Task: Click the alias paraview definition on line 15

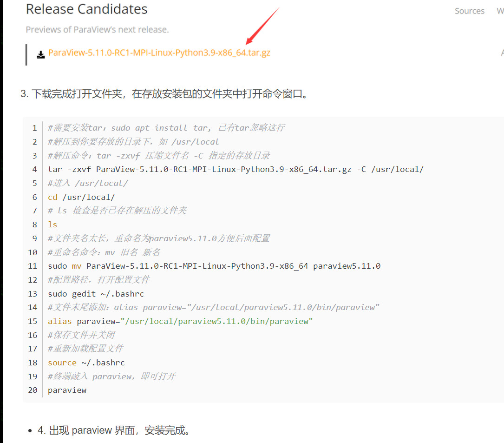Action: point(180,321)
